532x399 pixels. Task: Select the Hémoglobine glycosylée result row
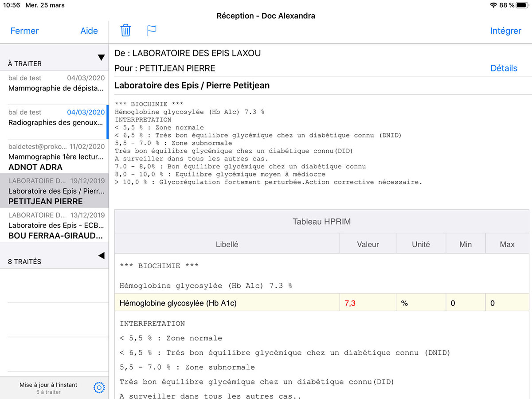(x=227, y=303)
